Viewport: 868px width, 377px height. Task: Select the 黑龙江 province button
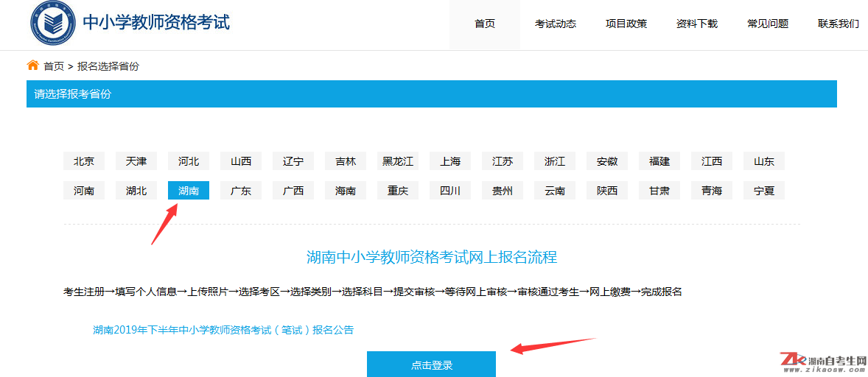[x=397, y=161]
